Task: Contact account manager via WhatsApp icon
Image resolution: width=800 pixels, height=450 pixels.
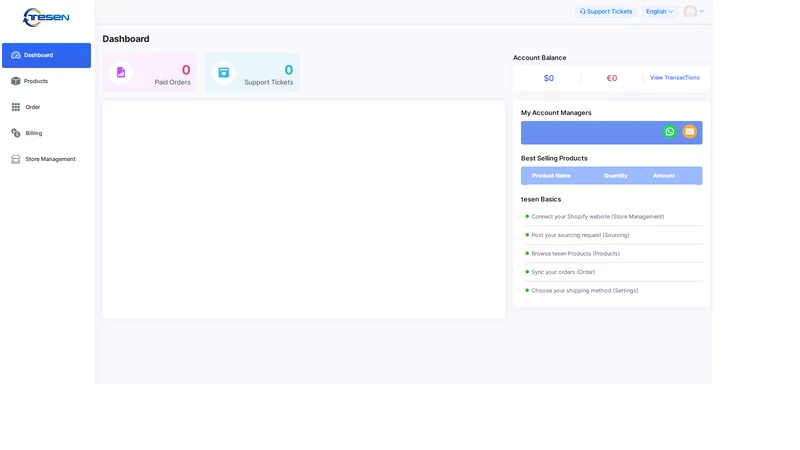Action: (x=669, y=132)
